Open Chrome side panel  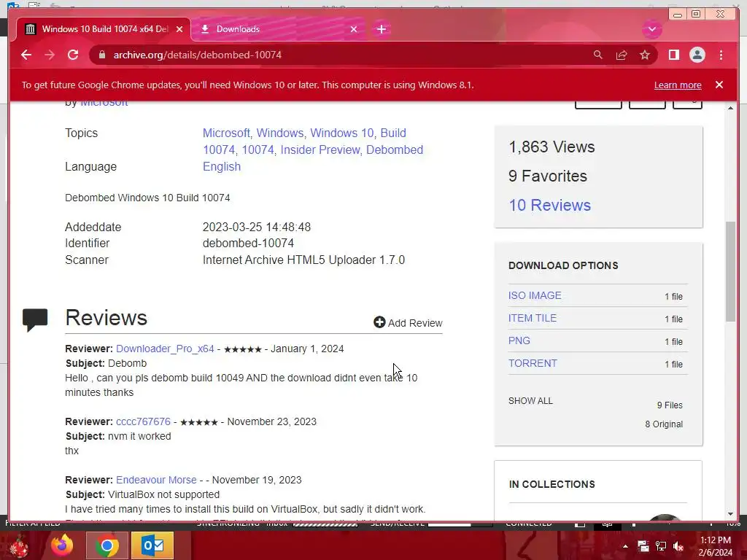(x=673, y=55)
